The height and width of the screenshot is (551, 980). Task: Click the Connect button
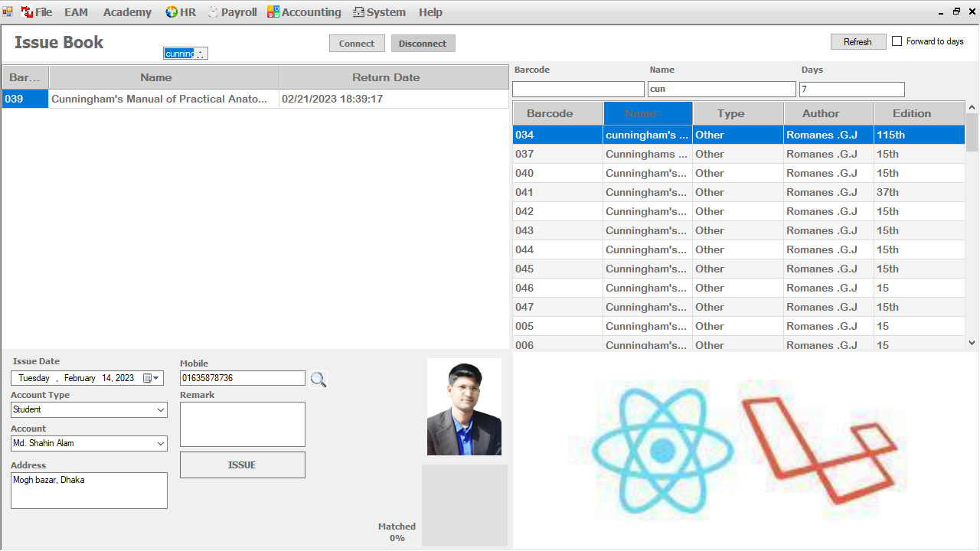357,44
